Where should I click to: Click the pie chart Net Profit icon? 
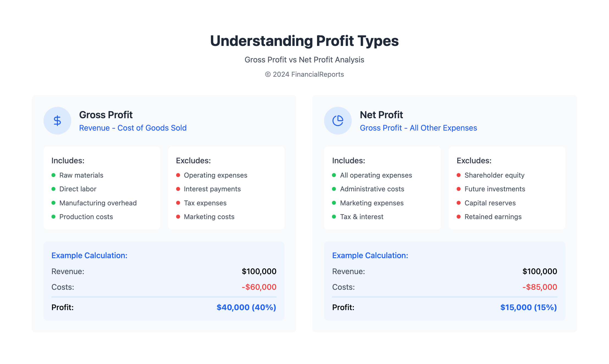tap(338, 121)
